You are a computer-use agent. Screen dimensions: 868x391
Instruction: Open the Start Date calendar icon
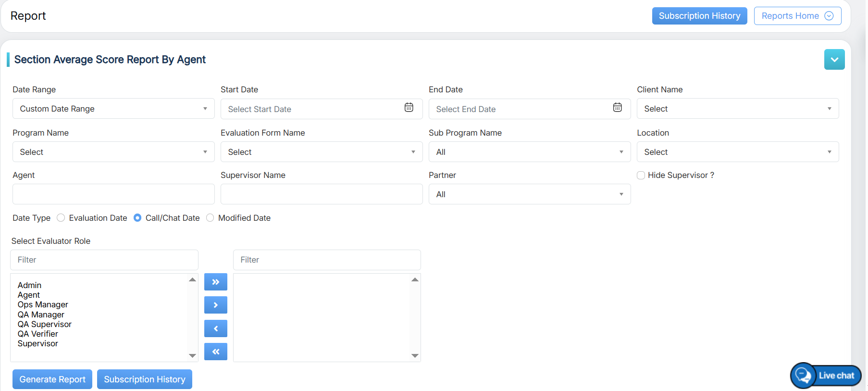[409, 108]
